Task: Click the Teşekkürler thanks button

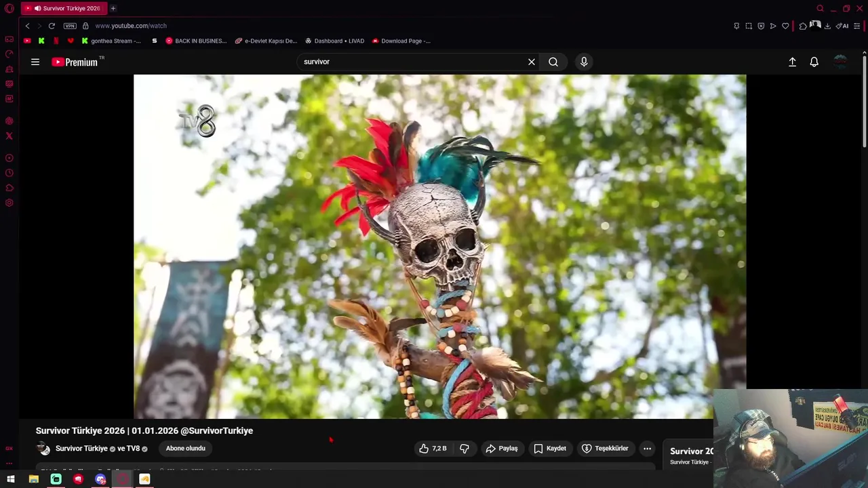Action: coord(605,449)
